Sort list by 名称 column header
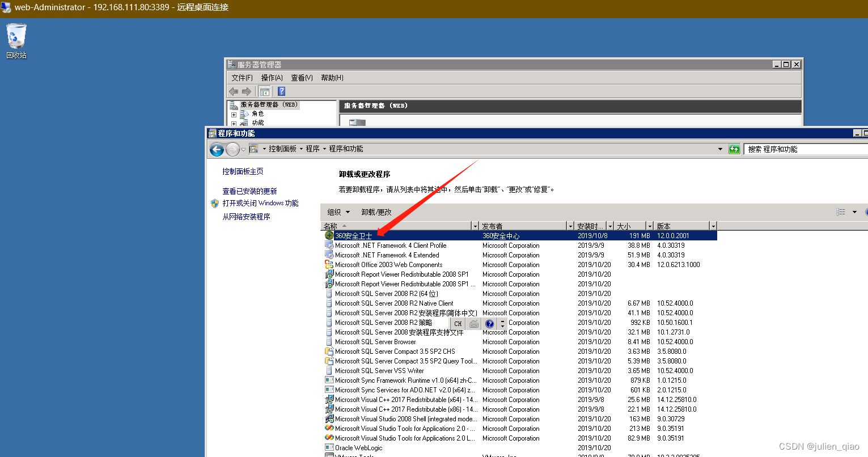 point(396,226)
